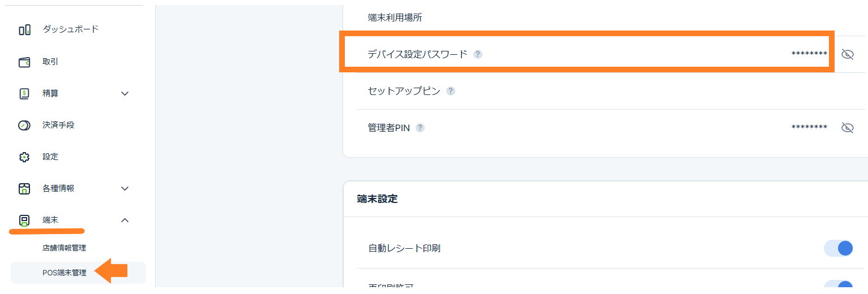
Task: Click the 端末 terminal device icon
Action: tap(24, 220)
